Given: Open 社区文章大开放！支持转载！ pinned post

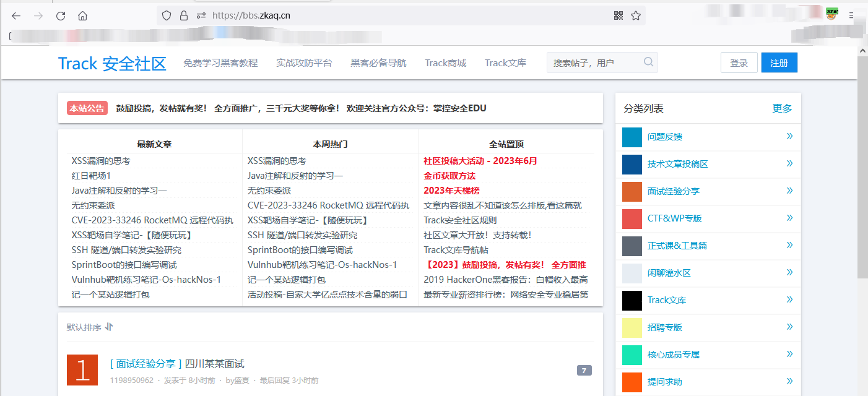Looking at the screenshot, I should pos(478,235).
